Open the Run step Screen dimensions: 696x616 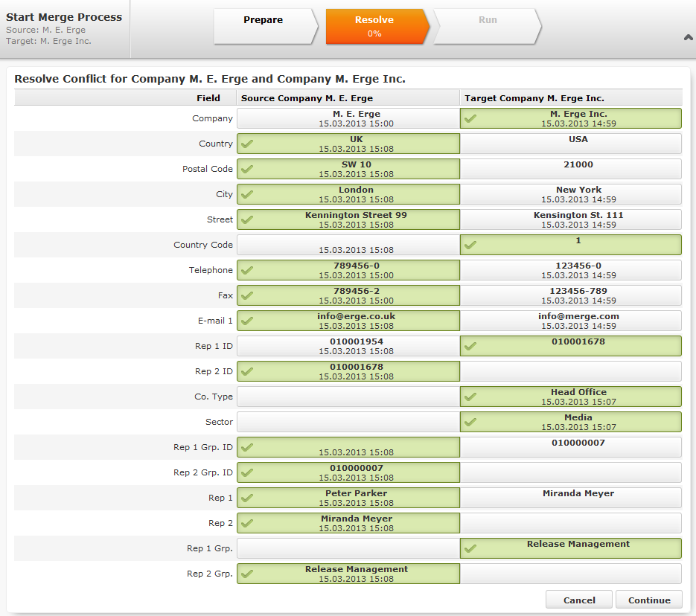(x=488, y=26)
